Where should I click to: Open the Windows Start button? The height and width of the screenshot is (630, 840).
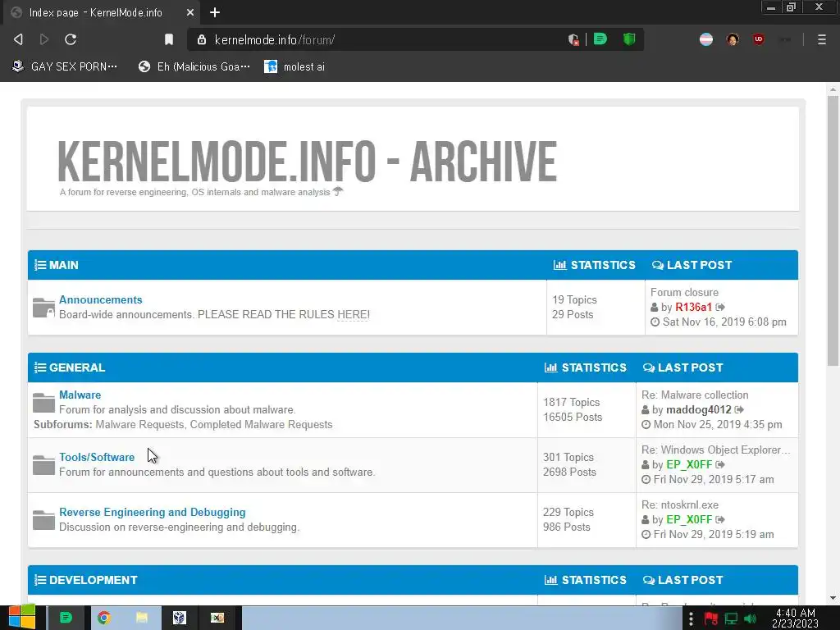click(x=22, y=618)
